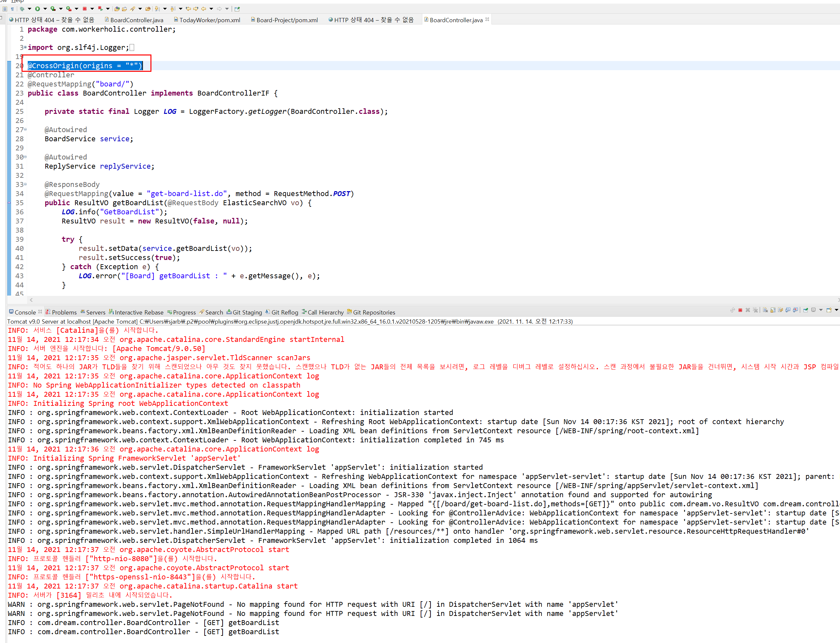Toggle Word Wrap in the console toolbar

coord(780,310)
